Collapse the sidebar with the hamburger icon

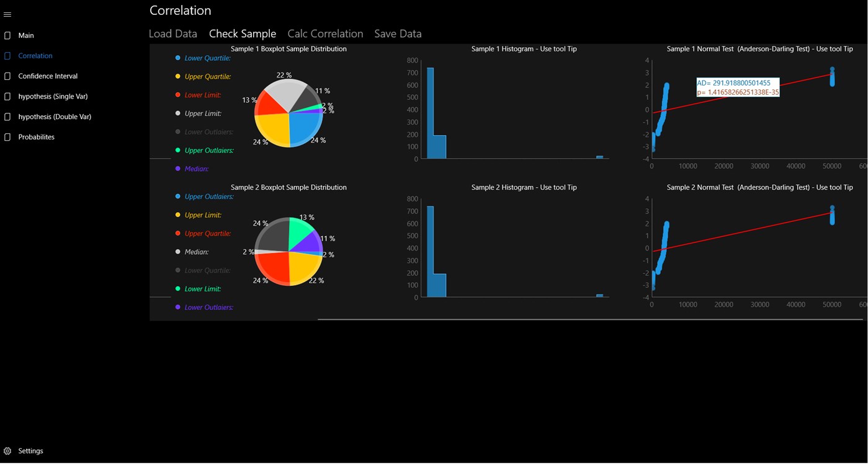tap(7, 14)
